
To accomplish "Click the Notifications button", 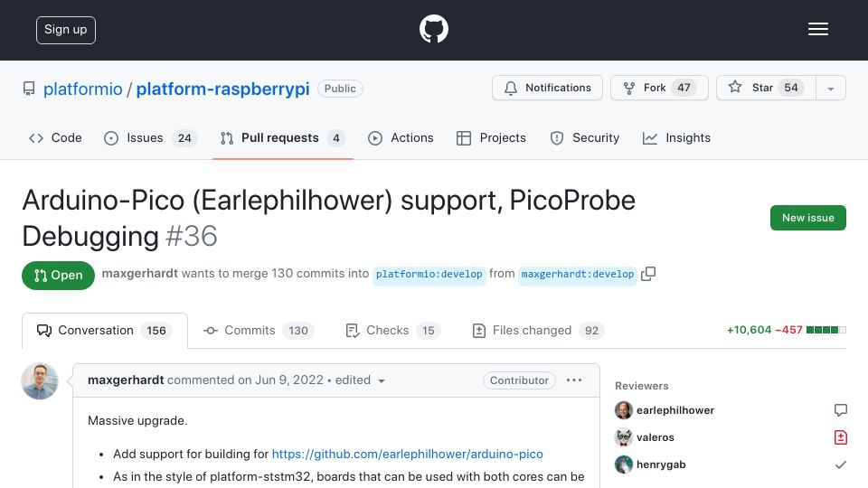I will coord(547,88).
